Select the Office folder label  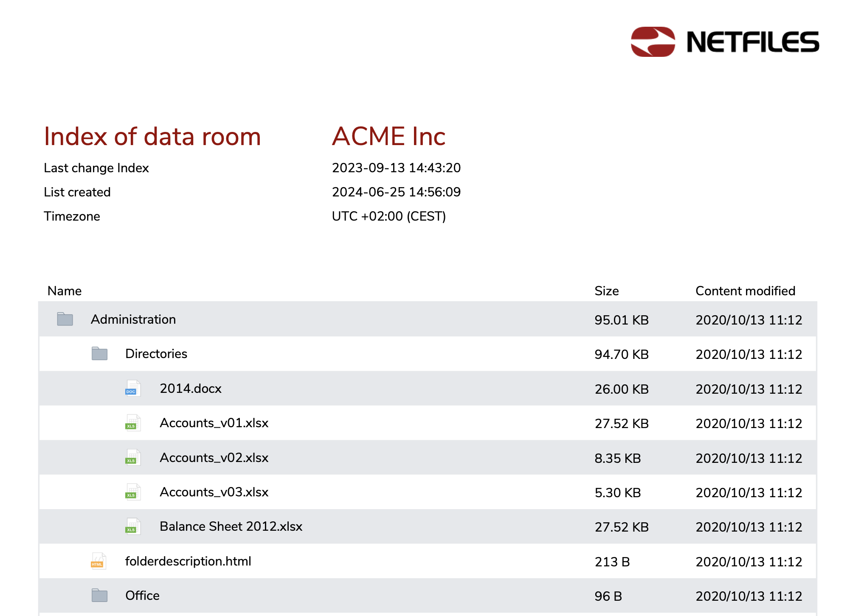click(142, 596)
